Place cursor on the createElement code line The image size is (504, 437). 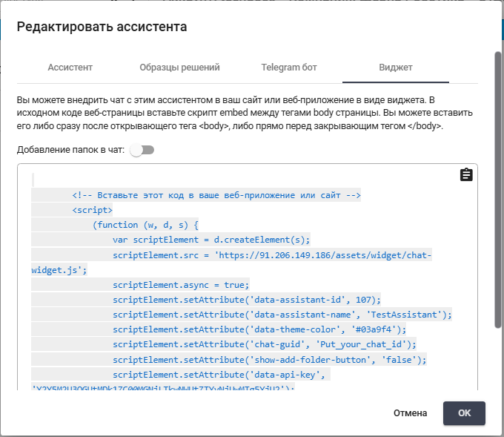[211, 240]
